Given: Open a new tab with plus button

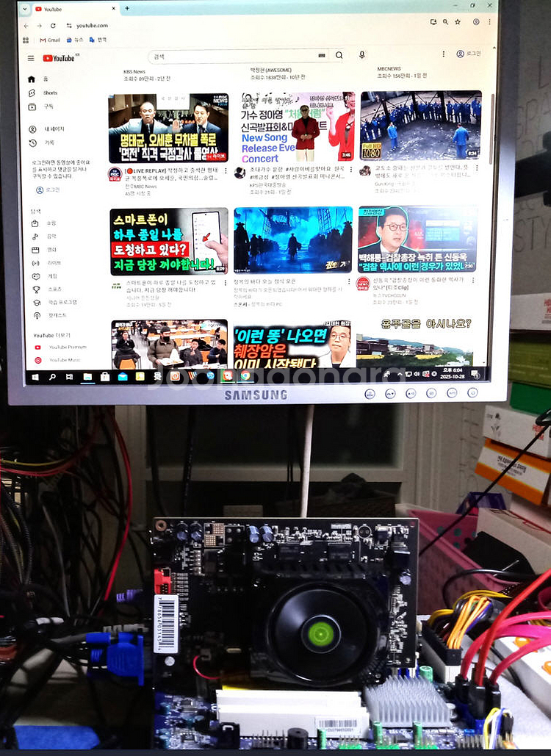Looking at the screenshot, I should [x=127, y=8].
